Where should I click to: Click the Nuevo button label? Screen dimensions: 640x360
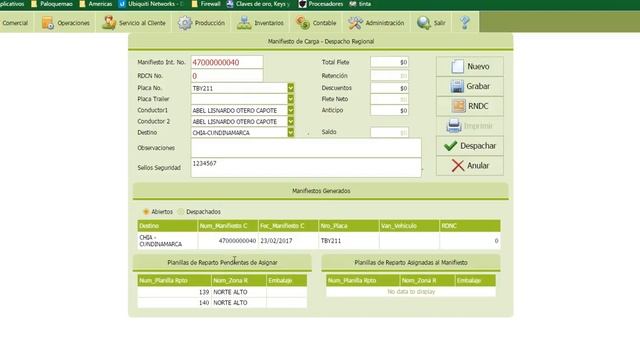point(478,67)
